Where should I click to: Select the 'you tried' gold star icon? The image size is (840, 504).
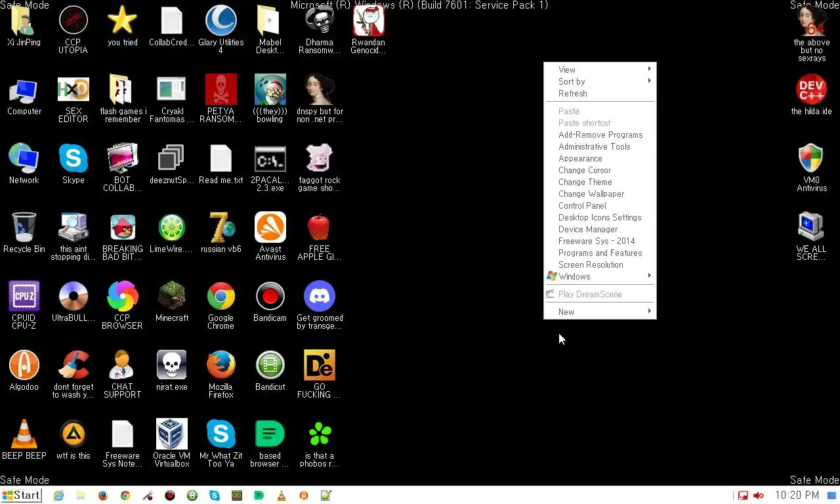coord(122,26)
